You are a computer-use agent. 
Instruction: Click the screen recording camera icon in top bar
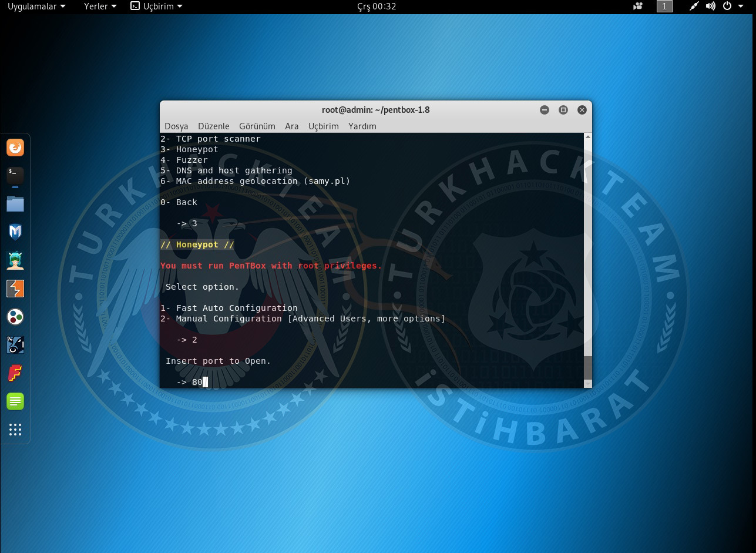tap(638, 6)
